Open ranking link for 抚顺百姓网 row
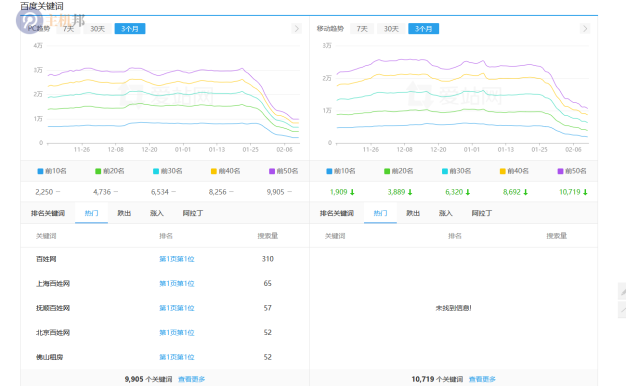Screen dimensions: 626x386 (x=177, y=308)
